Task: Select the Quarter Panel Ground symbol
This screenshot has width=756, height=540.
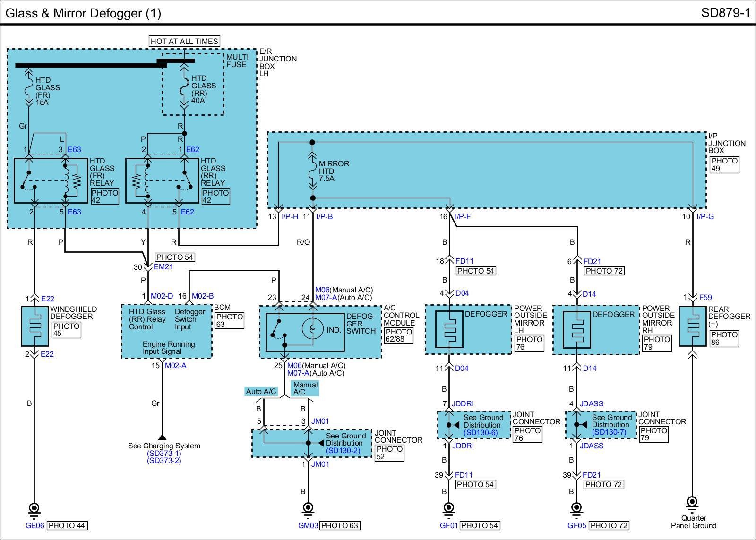Action: click(692, 503)
